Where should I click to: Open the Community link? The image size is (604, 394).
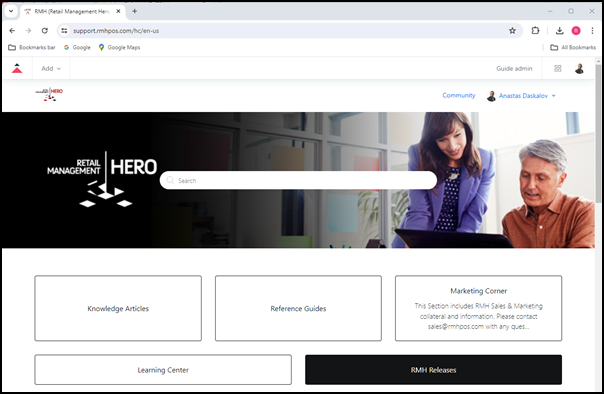458,96
